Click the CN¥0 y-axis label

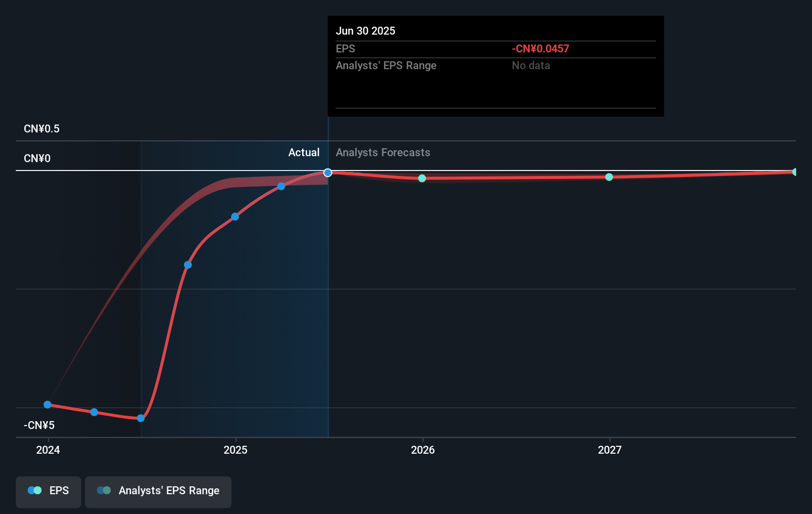click(37, 158)
